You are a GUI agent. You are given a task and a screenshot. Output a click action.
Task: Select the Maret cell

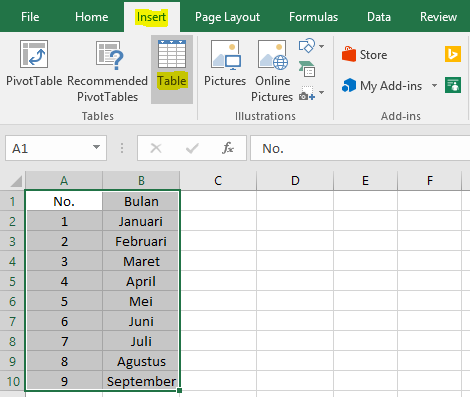141,261
